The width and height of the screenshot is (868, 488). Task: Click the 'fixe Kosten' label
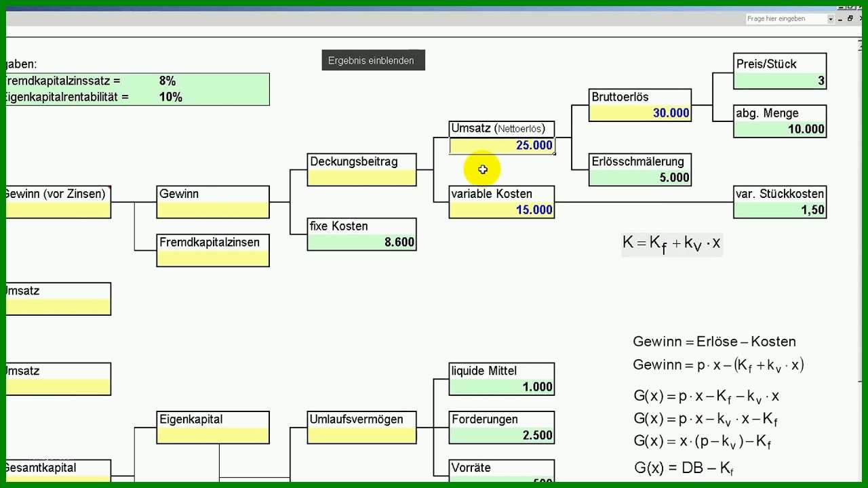339,226
